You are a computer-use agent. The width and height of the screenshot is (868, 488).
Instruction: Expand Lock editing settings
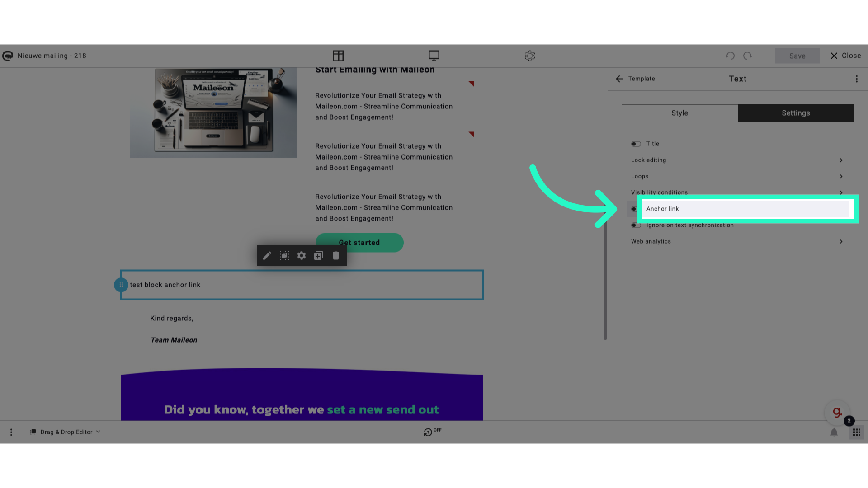[x=737, y=160]
